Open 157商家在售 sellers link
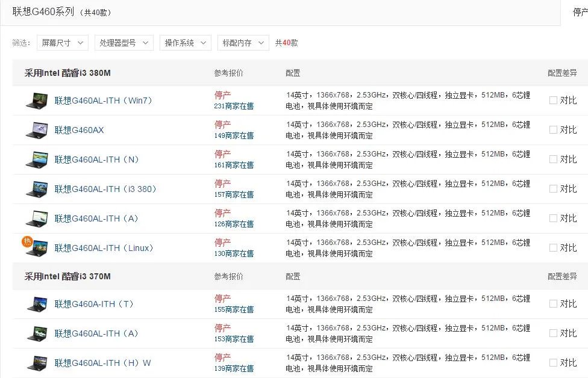This screenshot has width=588, height=378. 234,194
